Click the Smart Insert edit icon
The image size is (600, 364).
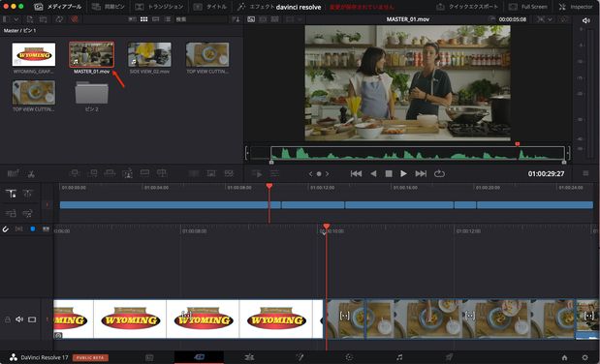[75, 173]
